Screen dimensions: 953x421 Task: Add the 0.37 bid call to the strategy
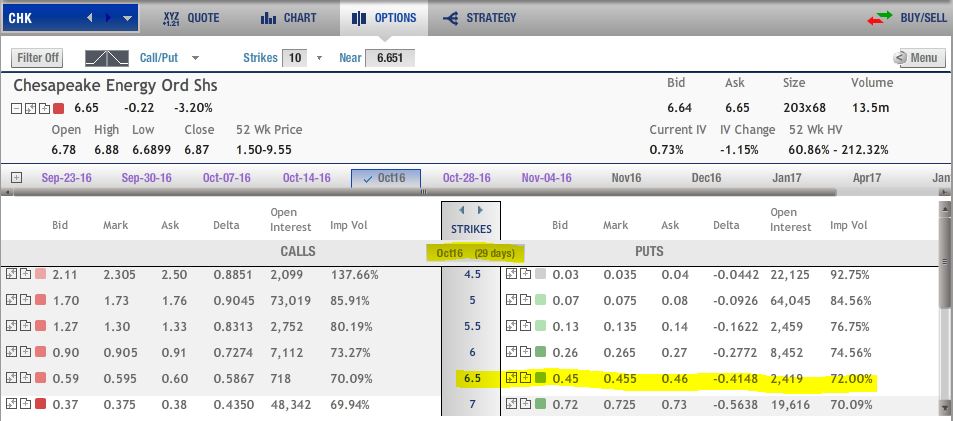(25, 404)
